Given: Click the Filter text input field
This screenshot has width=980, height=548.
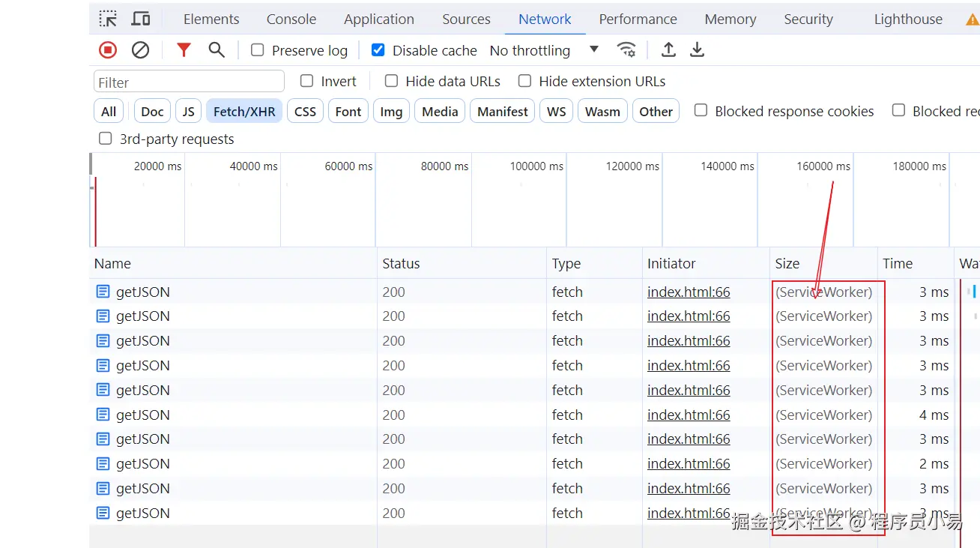Looking at the screenshot, I should 189,82.
